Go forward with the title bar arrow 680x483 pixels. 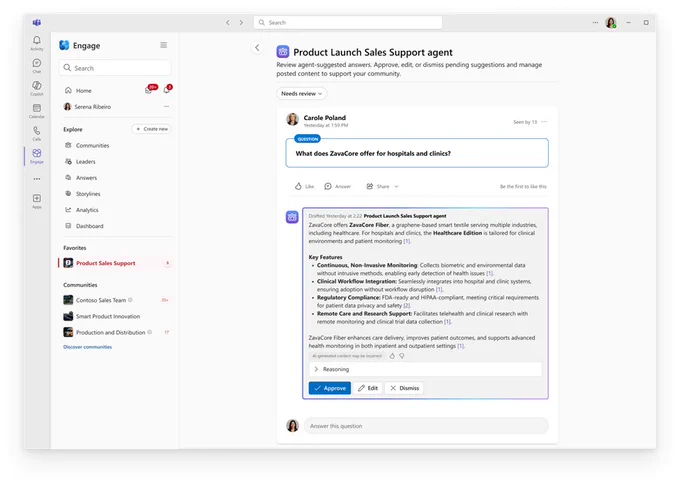(241, 23)
